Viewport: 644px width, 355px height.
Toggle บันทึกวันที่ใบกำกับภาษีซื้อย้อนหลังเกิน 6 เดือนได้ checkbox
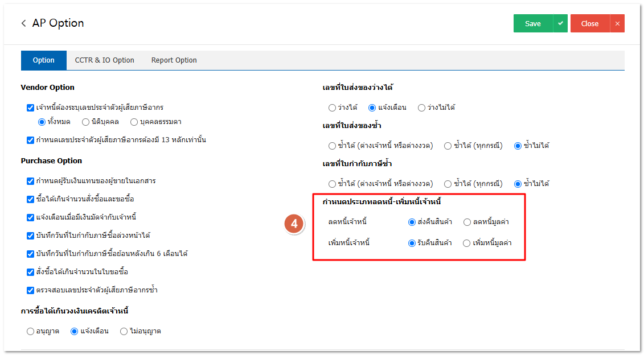point(30,254)
